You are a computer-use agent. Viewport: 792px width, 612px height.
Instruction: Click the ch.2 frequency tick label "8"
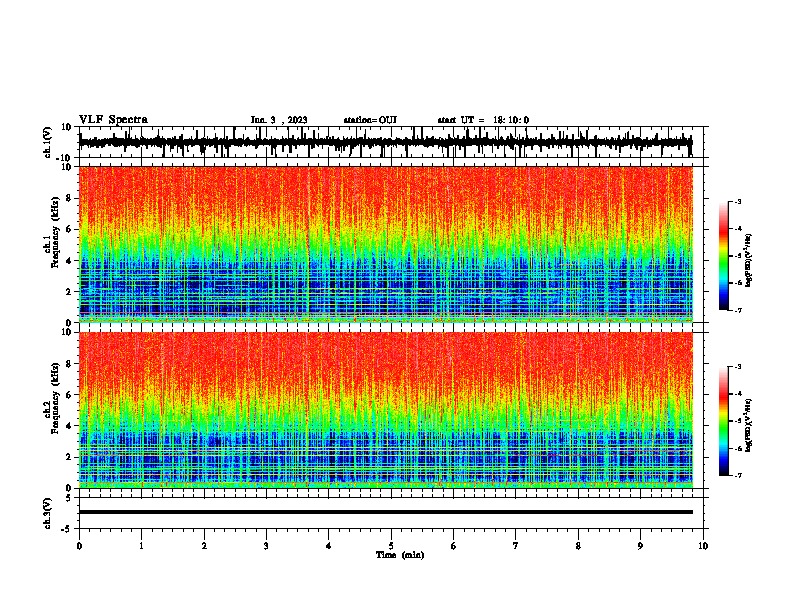69,364
